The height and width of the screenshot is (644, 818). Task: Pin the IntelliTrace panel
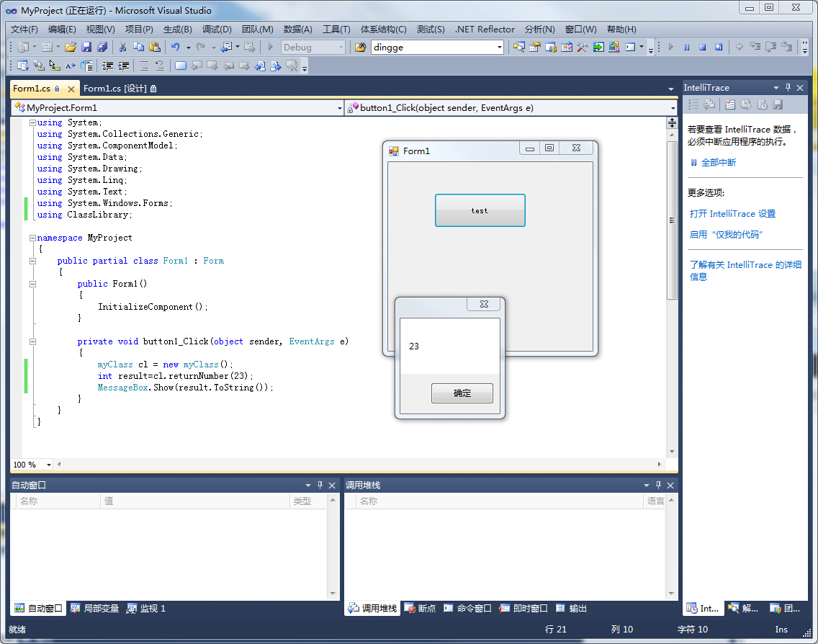click(x=788, y=88)
